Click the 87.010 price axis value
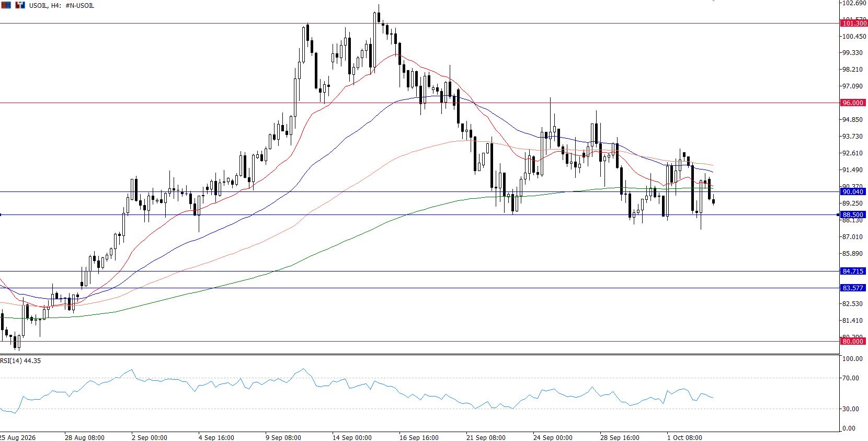This screenshot has height=441, width=868. 853,237
